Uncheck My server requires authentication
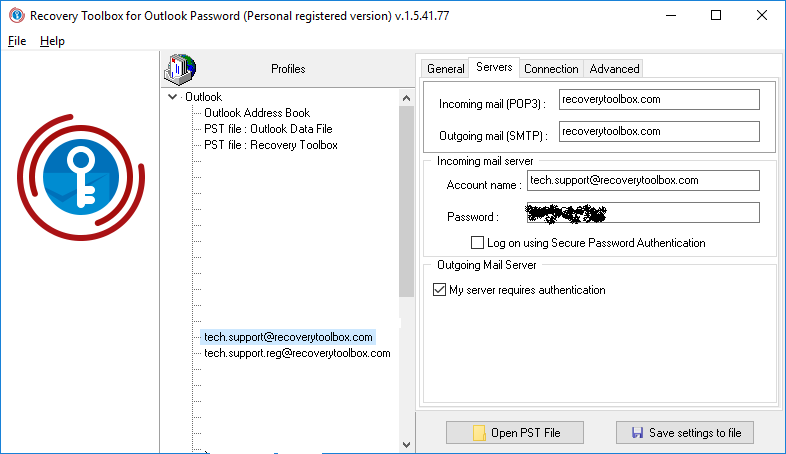 tap(439, 290)
